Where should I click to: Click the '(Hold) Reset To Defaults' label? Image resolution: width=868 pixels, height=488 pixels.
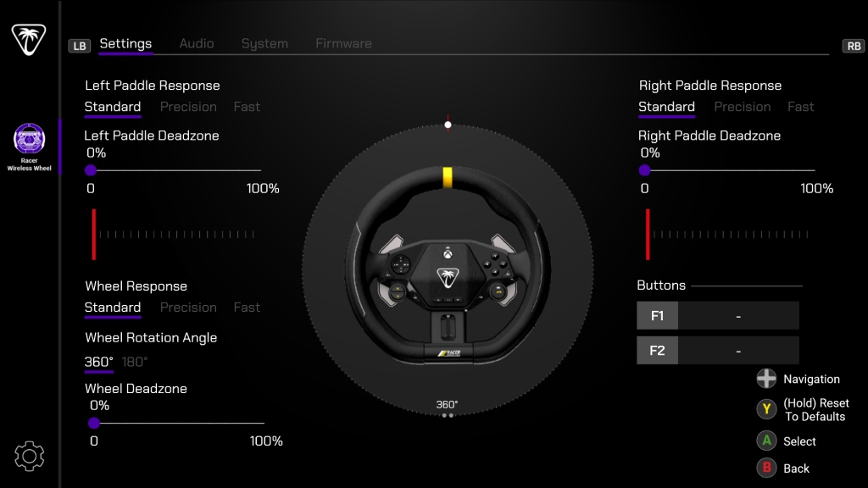click(816, 410)
